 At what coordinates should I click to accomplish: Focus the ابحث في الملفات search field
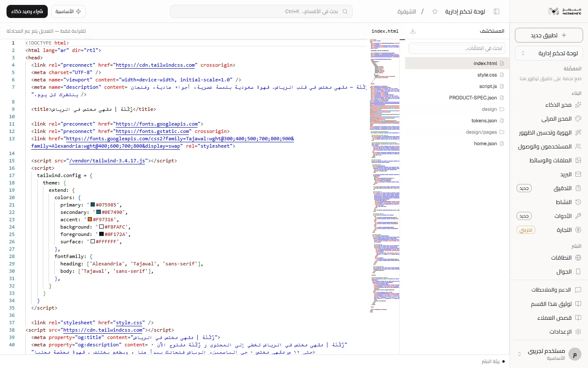457,48
